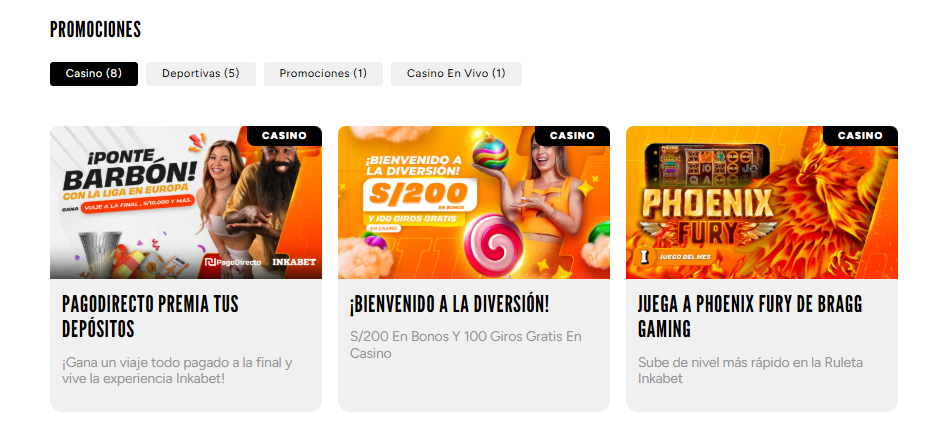Open the Ponte Barbón promo banner
Viewport: 952px width, 423px height.
(186, 202)
